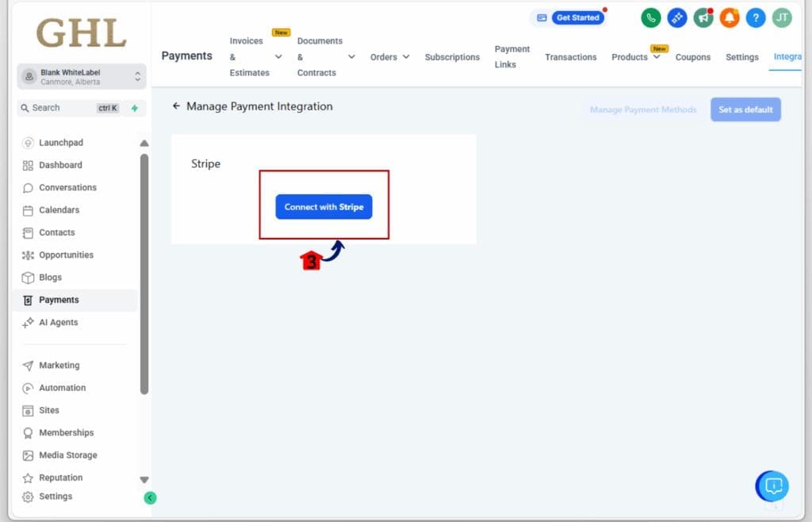Viewport: 812px width, 522px height.
Task: Click the megaphone announcements icon
Action: coord(703,17)
